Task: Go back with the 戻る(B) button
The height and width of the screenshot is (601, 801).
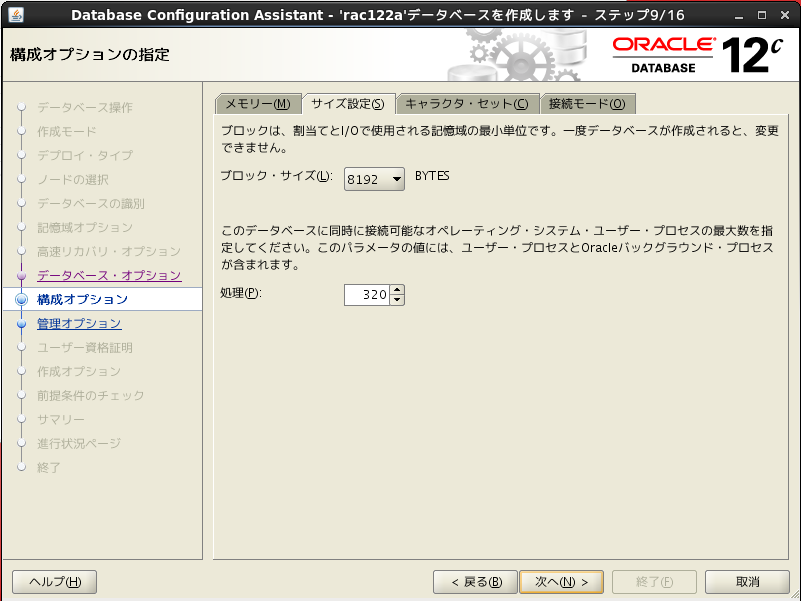Action: (476, 582)
